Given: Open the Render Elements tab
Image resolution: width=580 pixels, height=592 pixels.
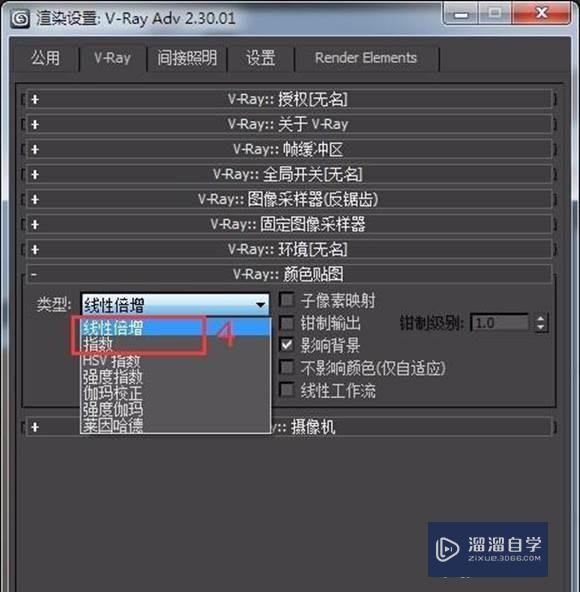Looking at the screenshot, I should click(x=366, y=58).
